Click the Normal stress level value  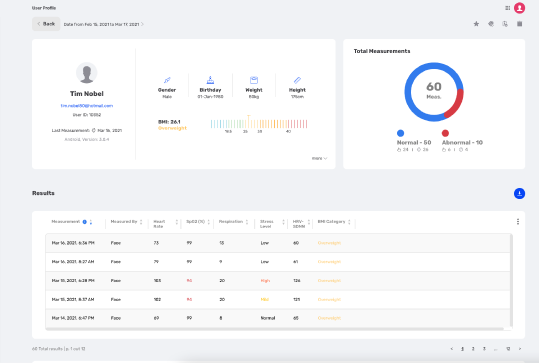click(268, 318)
